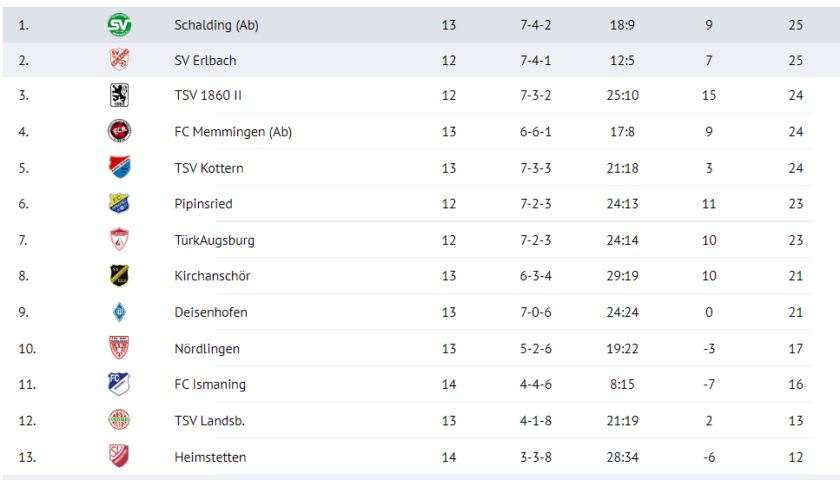The height and width of the screenshot is (480, 840).
Task: Select the Kirchanschöring black-yellow crest
Action: [x=119, y=275]
